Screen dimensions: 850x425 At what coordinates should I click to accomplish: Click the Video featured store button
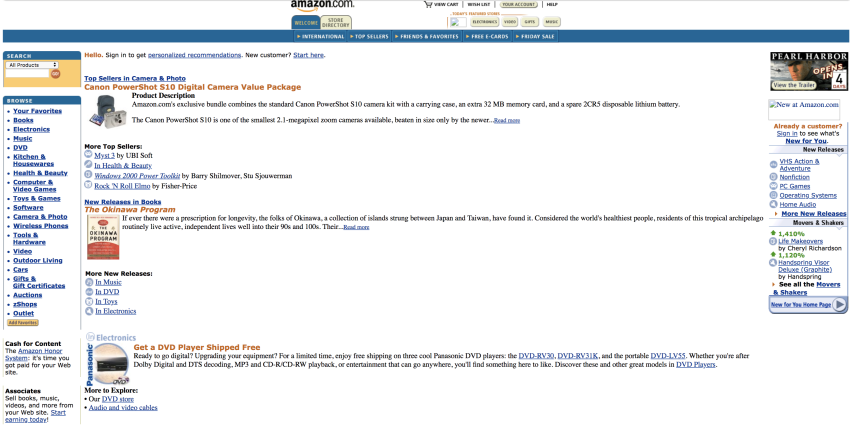click(x=510, y=22)
